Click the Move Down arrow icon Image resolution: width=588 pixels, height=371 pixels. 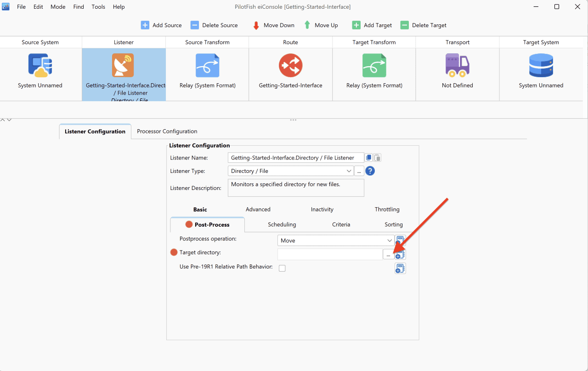tap(256, 26)
